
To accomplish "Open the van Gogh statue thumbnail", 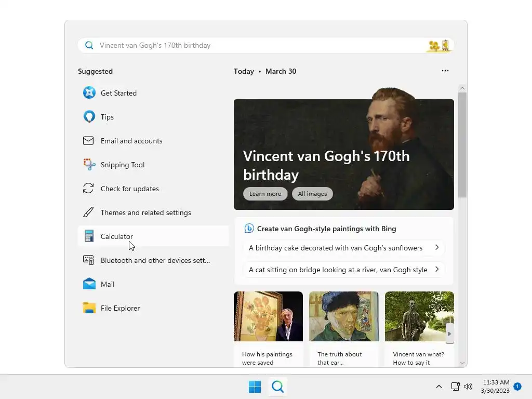I will click(x=419, y=316).
